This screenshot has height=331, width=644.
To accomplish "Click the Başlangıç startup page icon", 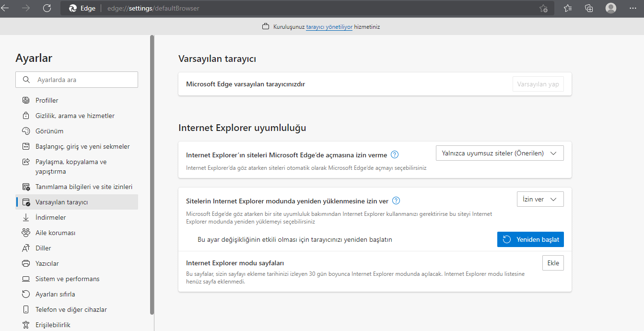I will (x=26, y=146).
